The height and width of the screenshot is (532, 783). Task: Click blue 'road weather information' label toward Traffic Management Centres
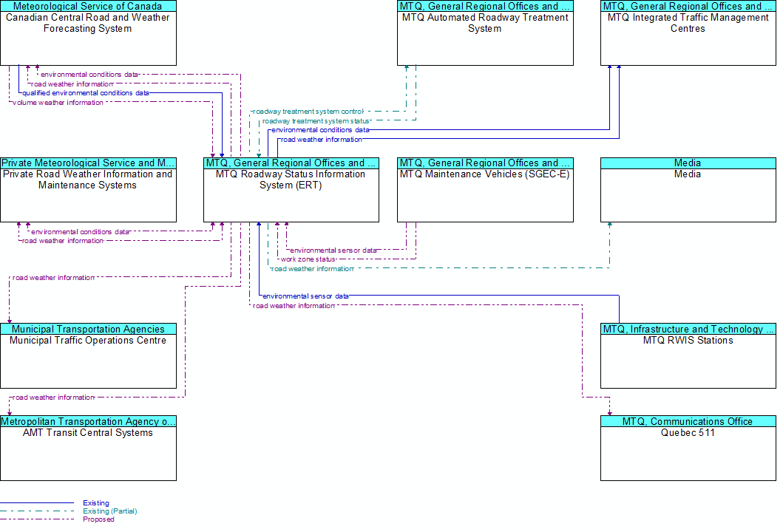tap(321, 139)
